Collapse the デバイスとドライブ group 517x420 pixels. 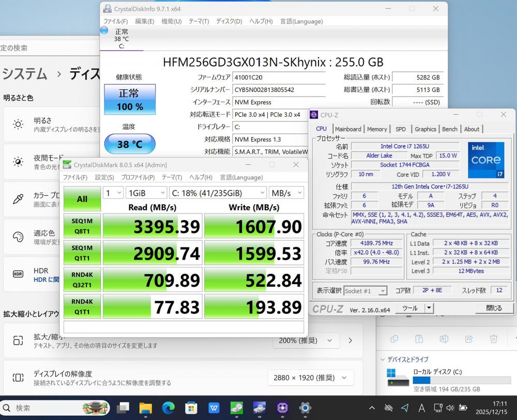pos(383,360)
